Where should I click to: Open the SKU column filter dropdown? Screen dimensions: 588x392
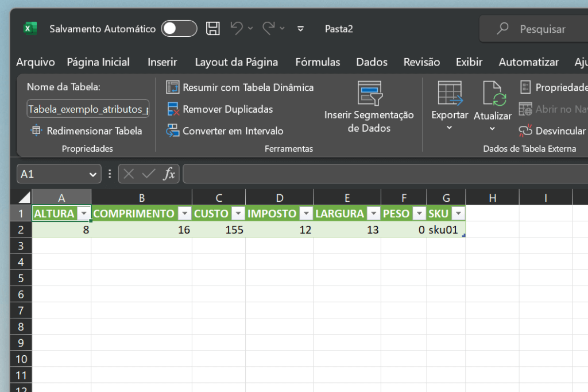pyautogui.click(x=459, y=213)
